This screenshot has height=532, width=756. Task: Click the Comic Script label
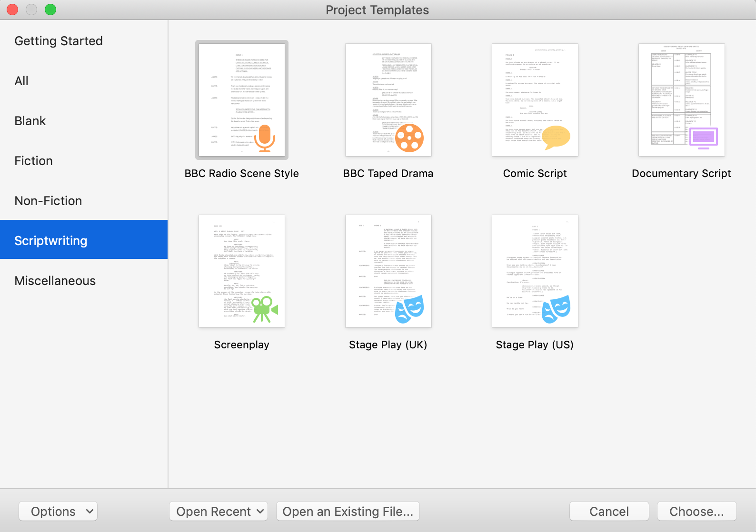535,174
